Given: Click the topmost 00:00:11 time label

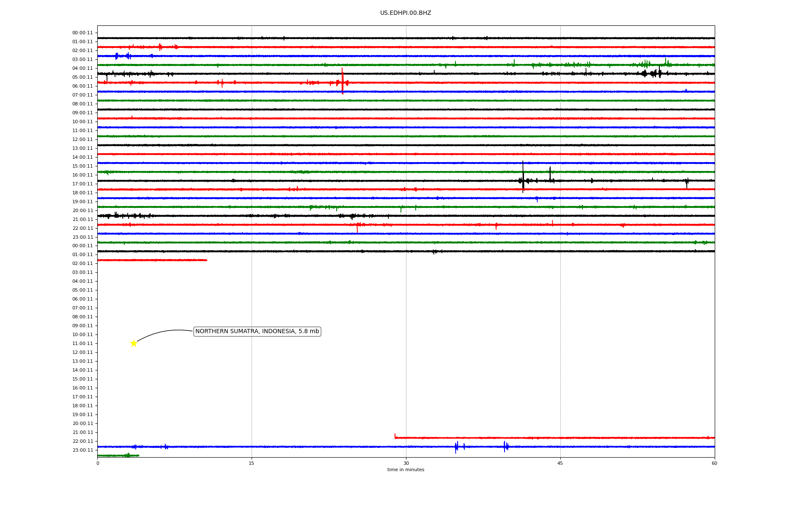Looking at the screenshot, I should click(82, 33).
